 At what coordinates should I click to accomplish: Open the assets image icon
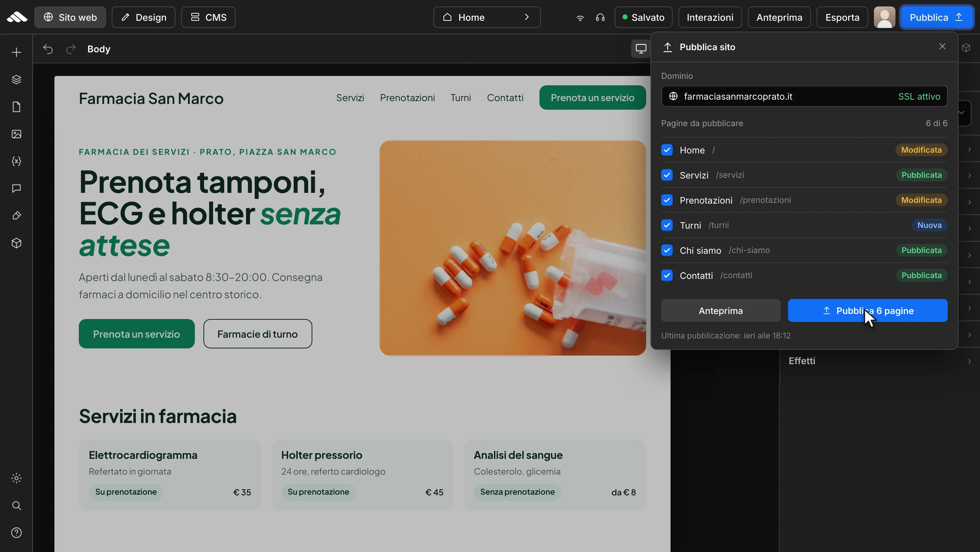click(16, 134)
